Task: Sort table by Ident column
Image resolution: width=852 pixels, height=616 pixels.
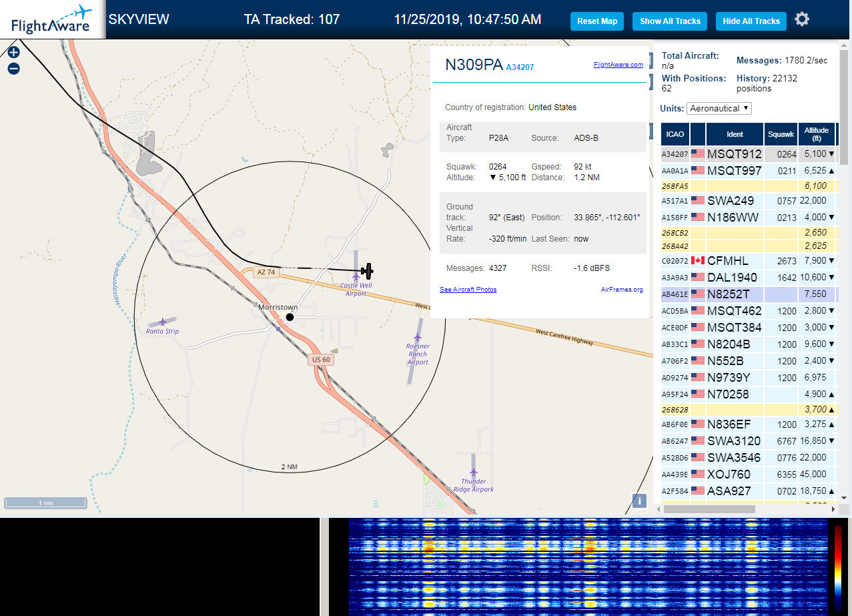Action: (735, 134)
